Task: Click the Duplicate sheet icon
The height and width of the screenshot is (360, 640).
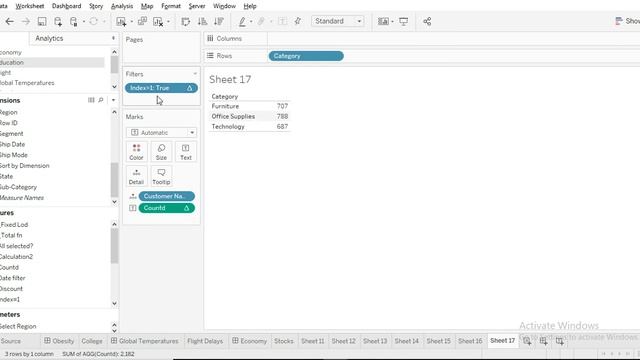Action: pyautogui.click(x=142, y=21)
